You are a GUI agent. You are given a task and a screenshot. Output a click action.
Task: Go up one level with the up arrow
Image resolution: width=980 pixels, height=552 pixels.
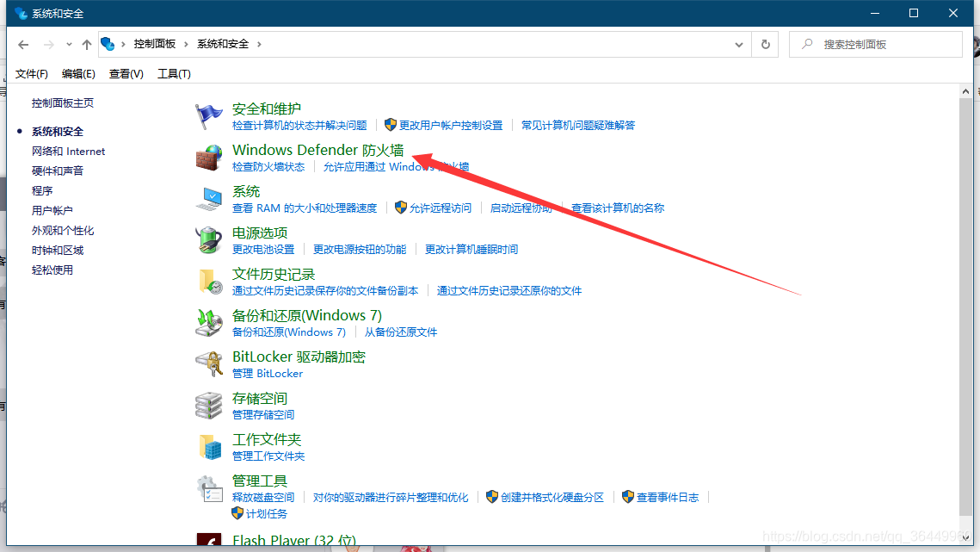[86, 45]
